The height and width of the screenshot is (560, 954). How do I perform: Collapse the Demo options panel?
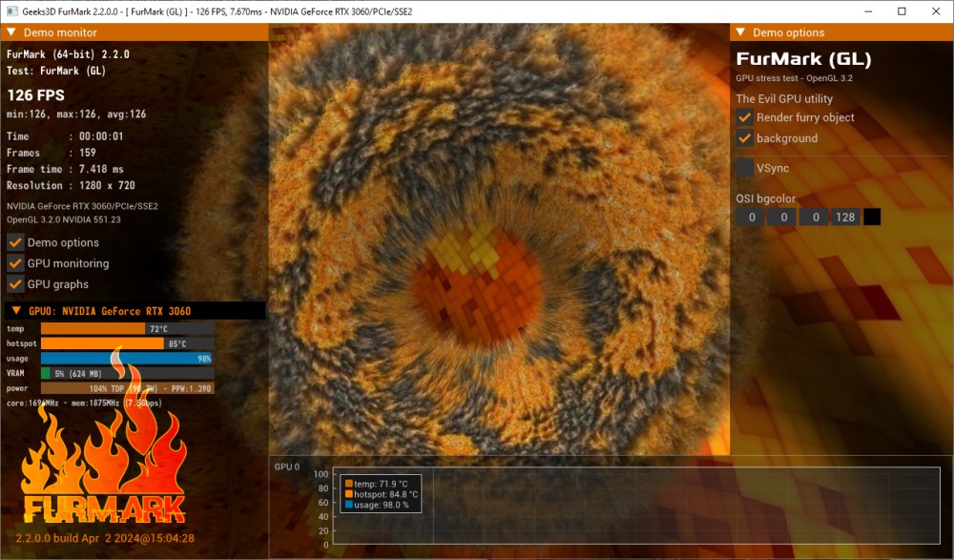740,31
